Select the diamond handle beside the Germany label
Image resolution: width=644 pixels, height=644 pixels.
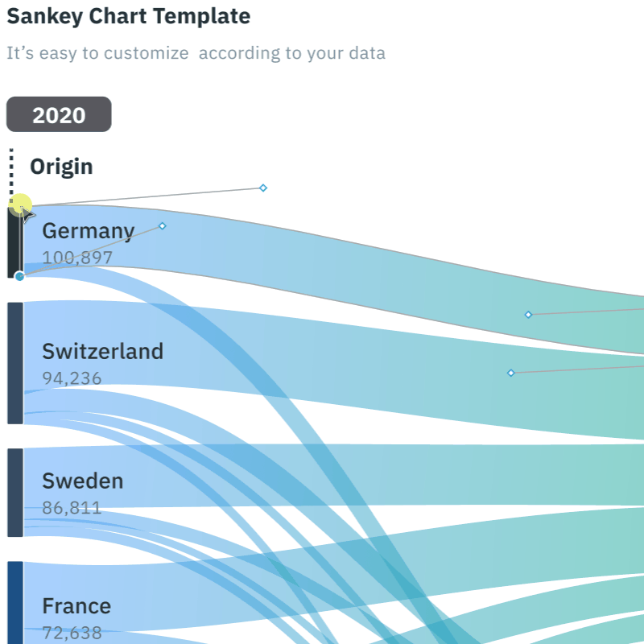click(x=162, y=226)
